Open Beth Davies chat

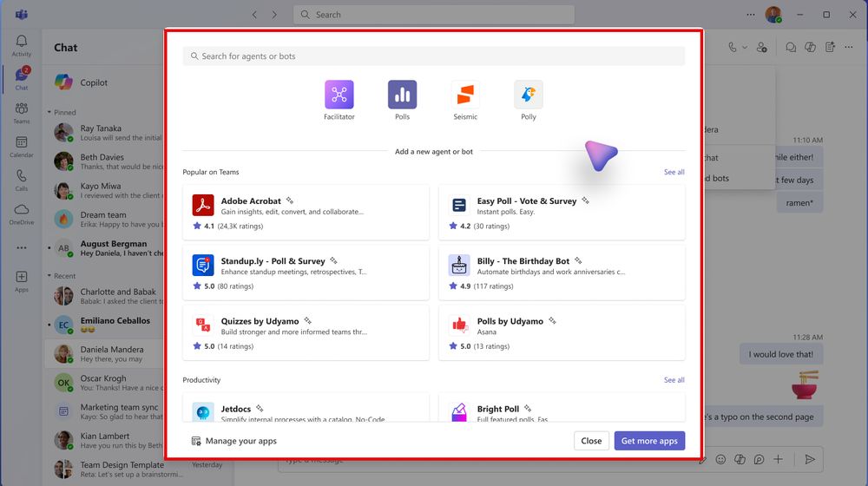tap(105, 161)
